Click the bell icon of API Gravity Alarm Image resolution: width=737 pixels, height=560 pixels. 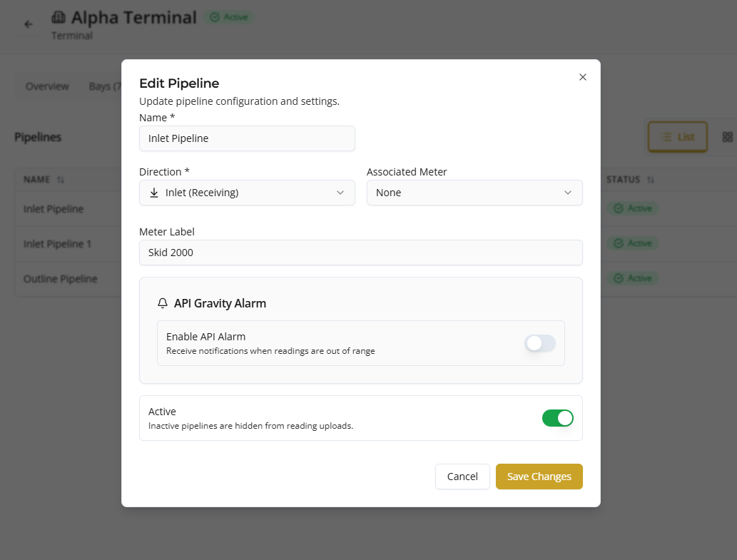(163, 303)
